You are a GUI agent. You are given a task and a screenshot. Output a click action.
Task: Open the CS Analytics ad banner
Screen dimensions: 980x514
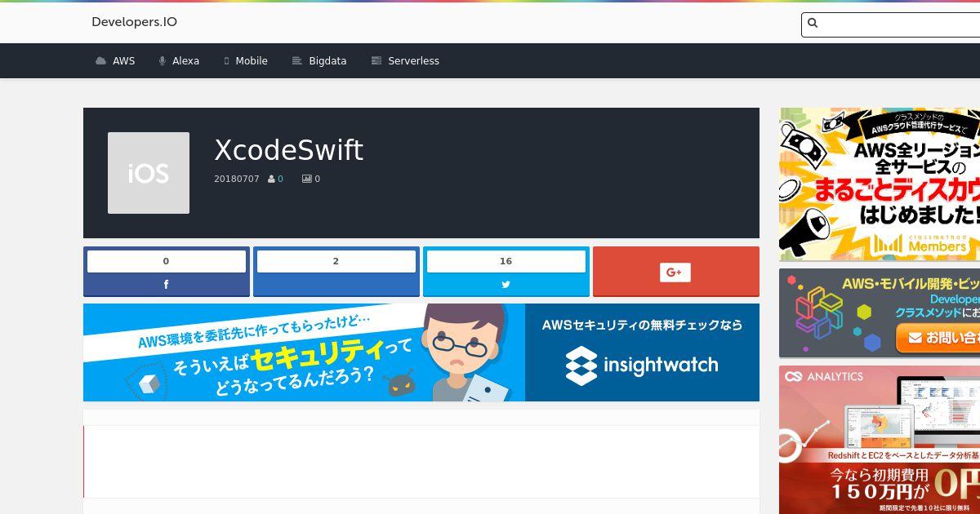880,440
